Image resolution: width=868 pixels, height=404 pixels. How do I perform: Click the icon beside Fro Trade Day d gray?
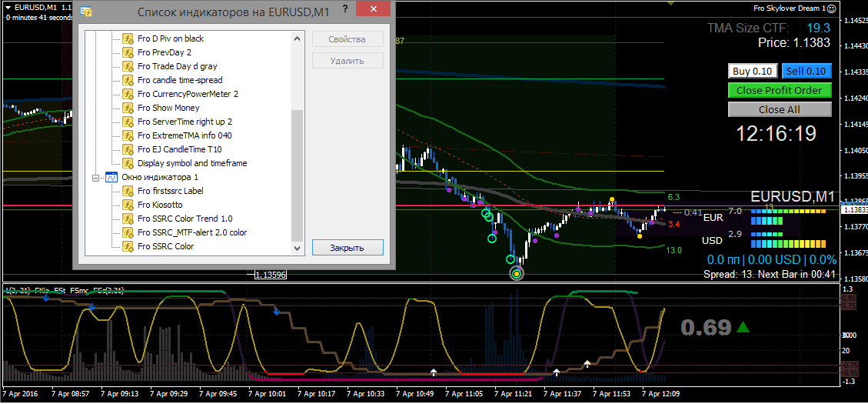[x=128, y=66]
